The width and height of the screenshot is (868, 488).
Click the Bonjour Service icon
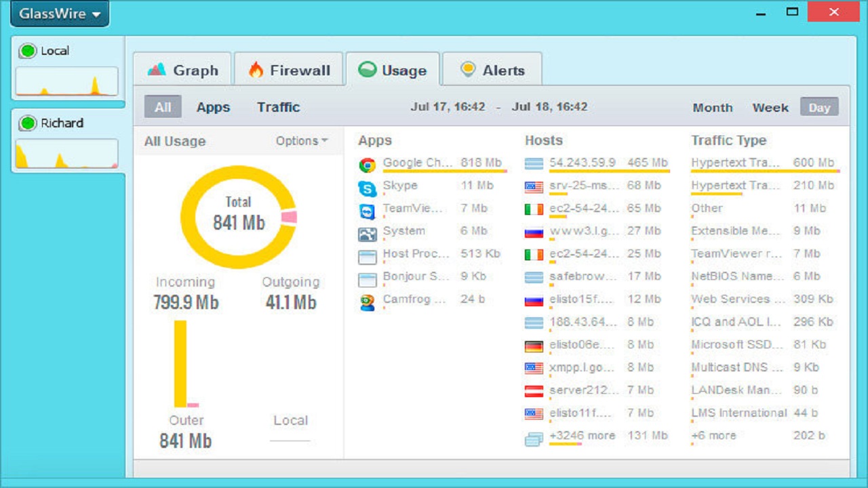(x=368, y=279)
